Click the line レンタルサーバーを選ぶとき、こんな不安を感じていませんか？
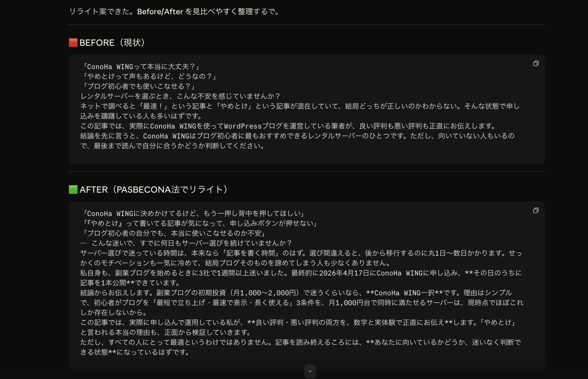 pyautogui.click(x=180, y=96)
